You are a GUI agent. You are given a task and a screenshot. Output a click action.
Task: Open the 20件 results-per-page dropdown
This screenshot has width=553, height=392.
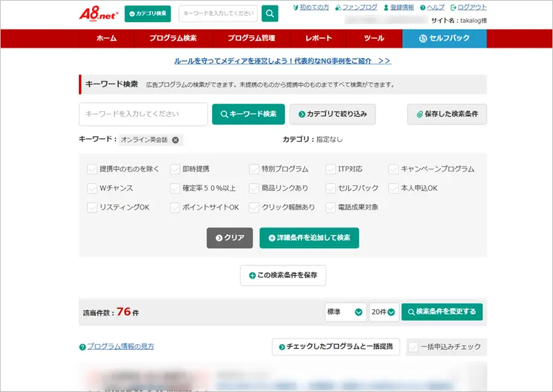[x=384, y=312]
